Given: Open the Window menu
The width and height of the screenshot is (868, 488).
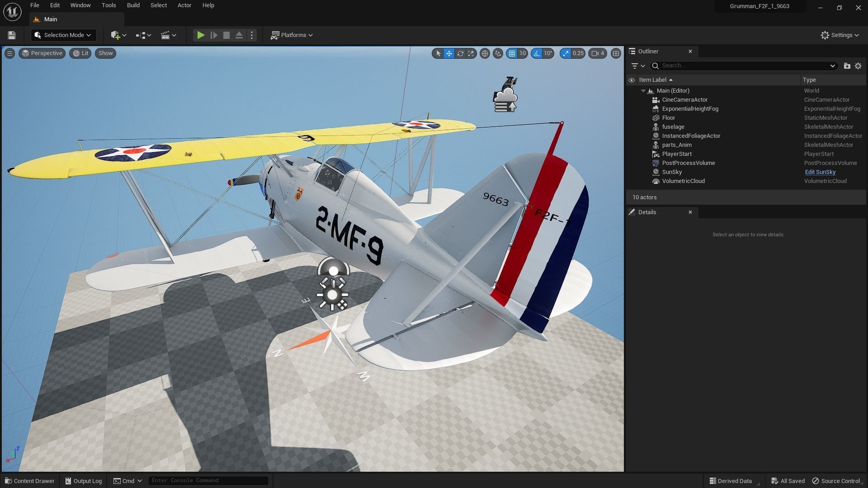Looking at the screenshot, I should tap(80, 5).
